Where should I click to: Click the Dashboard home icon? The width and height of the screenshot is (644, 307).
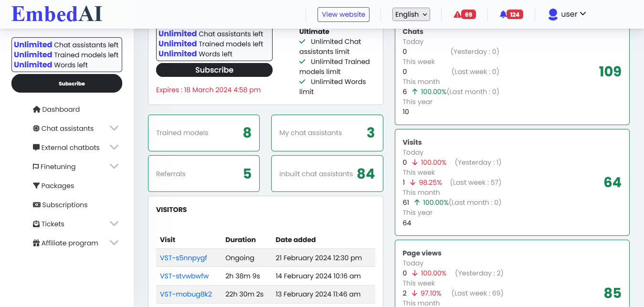tap(36, 109)
